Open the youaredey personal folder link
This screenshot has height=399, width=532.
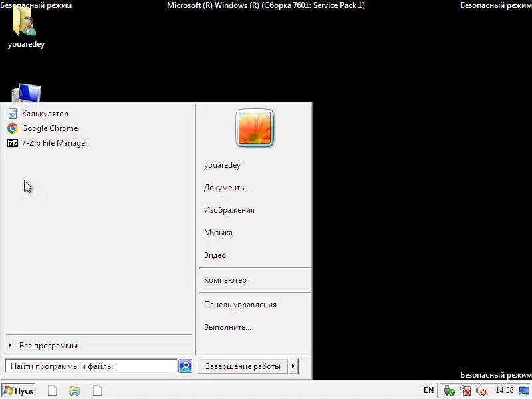pyautogui.click(x=222, y=165)
